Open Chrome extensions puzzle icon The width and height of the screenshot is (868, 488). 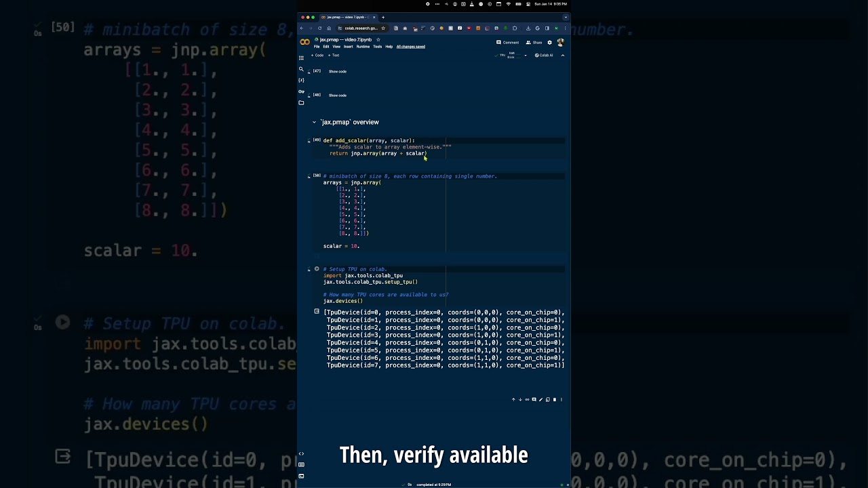pos(515,28)
